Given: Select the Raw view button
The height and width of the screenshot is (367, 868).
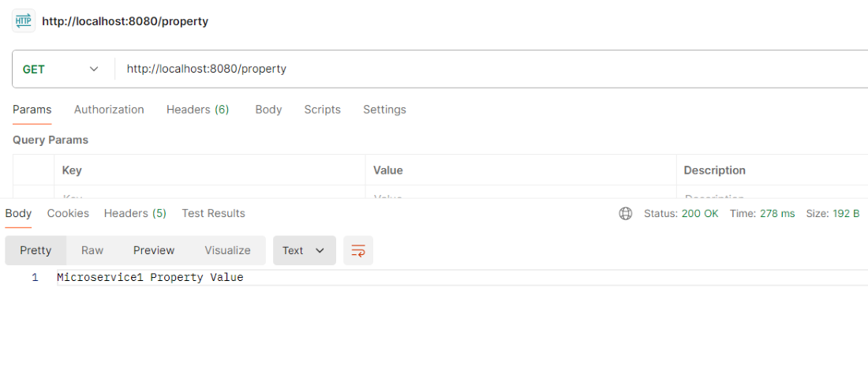Looking at the screenshot, I should 92,250.
